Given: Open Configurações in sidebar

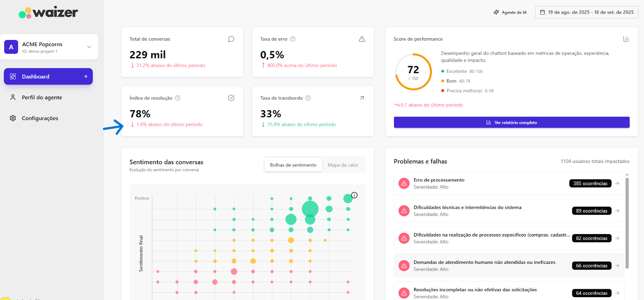Looking at the screenshot, I should point(40,118).
